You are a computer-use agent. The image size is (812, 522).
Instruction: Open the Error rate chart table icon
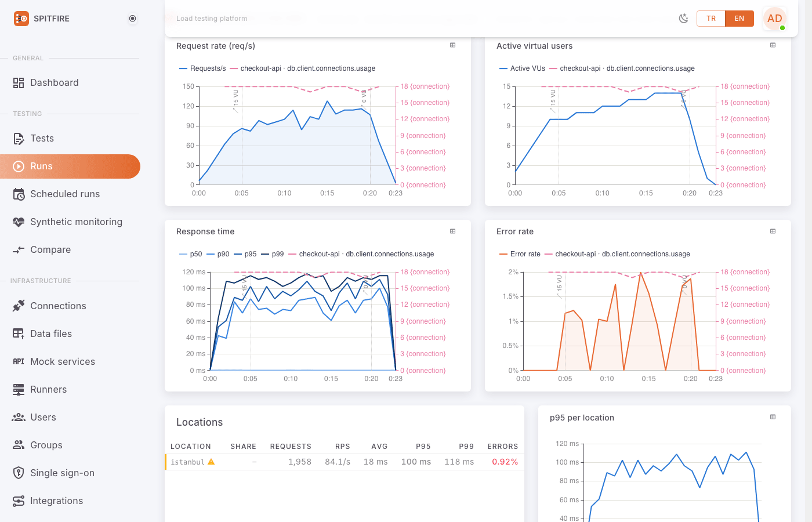(x=773, y=231)
